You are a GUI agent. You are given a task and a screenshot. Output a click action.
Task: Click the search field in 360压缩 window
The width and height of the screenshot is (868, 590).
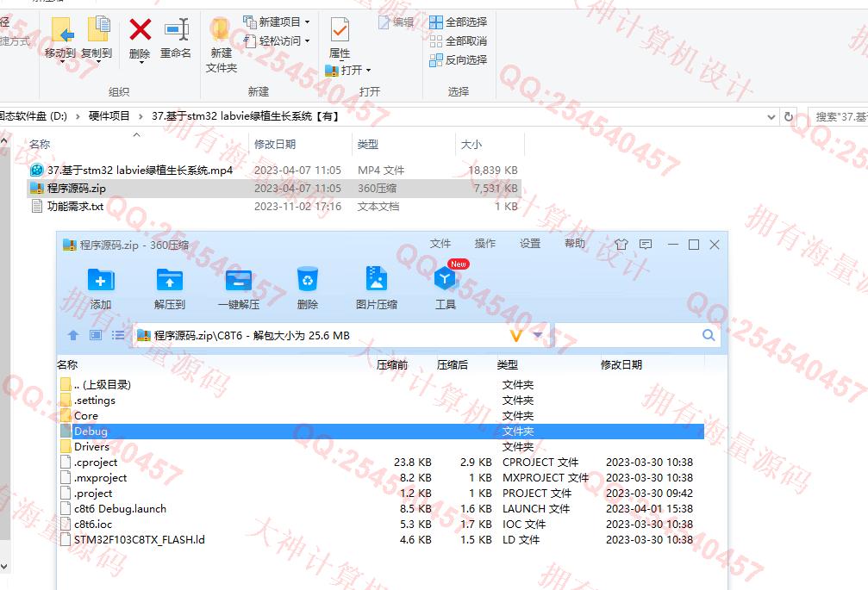click(x=629, y=335)
